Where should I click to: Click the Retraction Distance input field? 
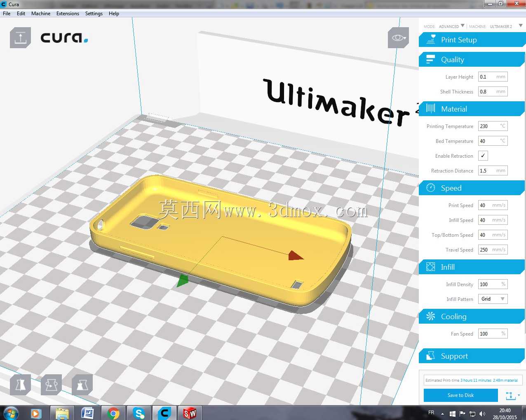coord(493,170)
